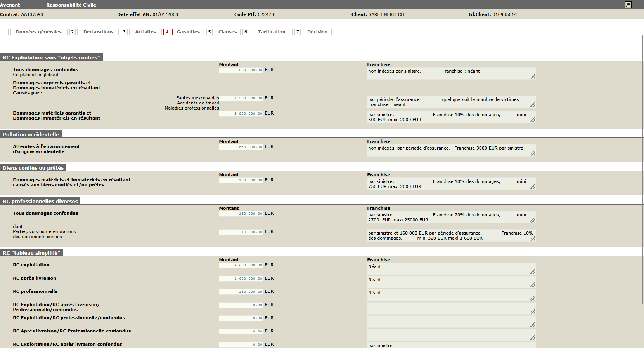The height and width of the screenshot is (348, 644).
Task: Open the Données générales tab
Action: [39, 32]
